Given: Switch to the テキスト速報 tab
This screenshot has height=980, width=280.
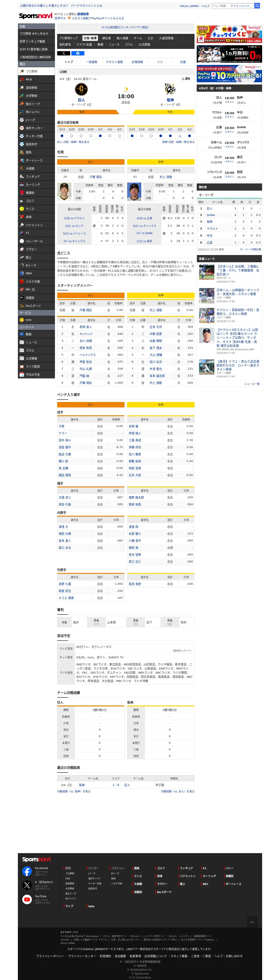Looking at the screenshot, I should coord(114,62).
